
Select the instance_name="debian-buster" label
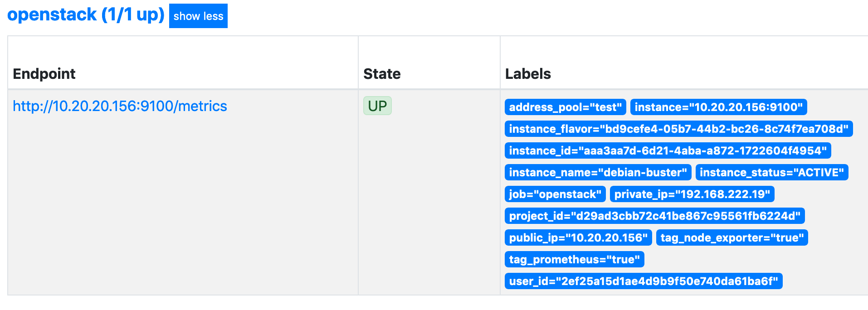click(x=598, y=172)
